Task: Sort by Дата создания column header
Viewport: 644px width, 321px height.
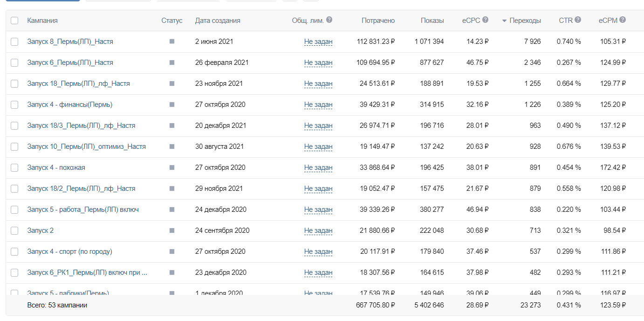Action: point(218,21)
